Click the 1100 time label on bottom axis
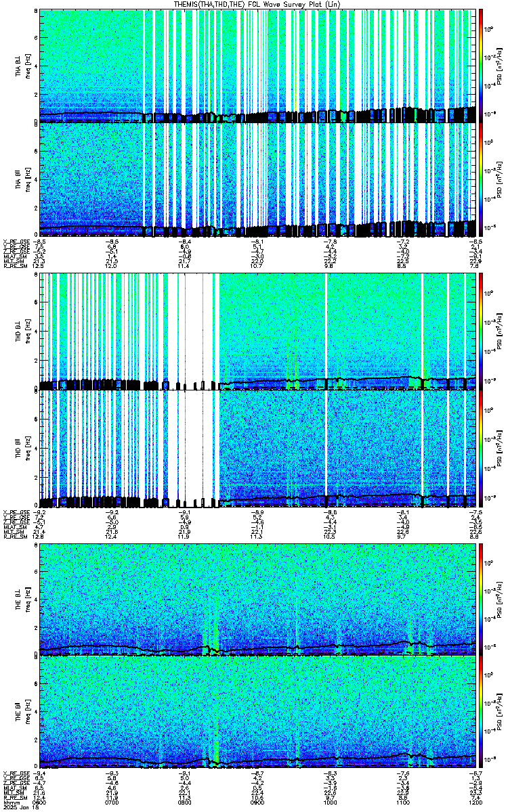The width and height of the screenshot is (508, 812). point(404,803)
